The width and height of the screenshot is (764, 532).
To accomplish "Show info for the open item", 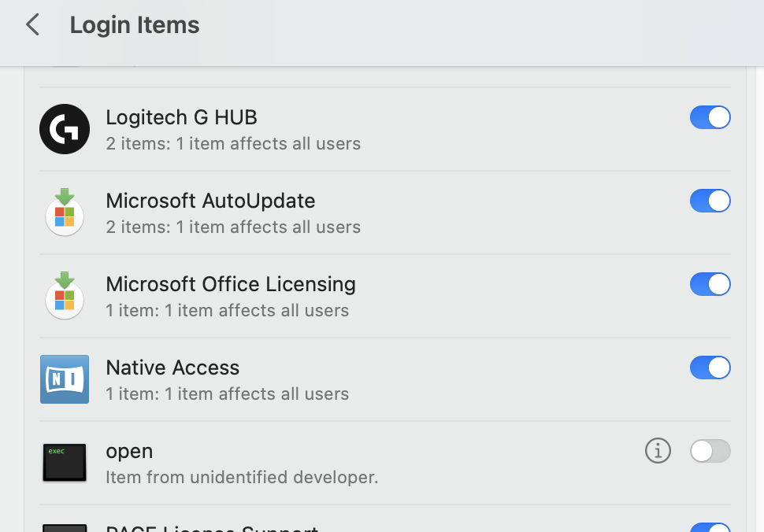I will (x=658, y=451).
